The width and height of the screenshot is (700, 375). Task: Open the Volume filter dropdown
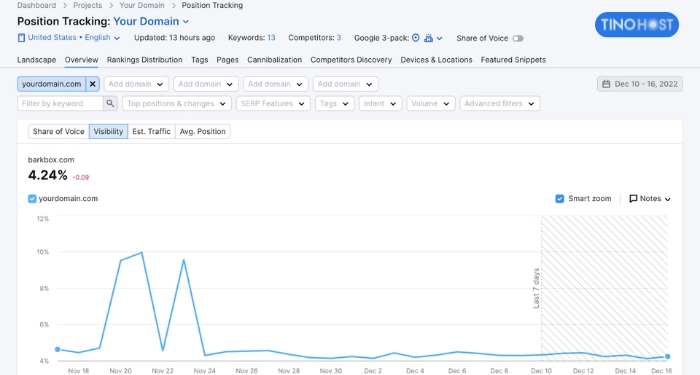click(431, 104)
